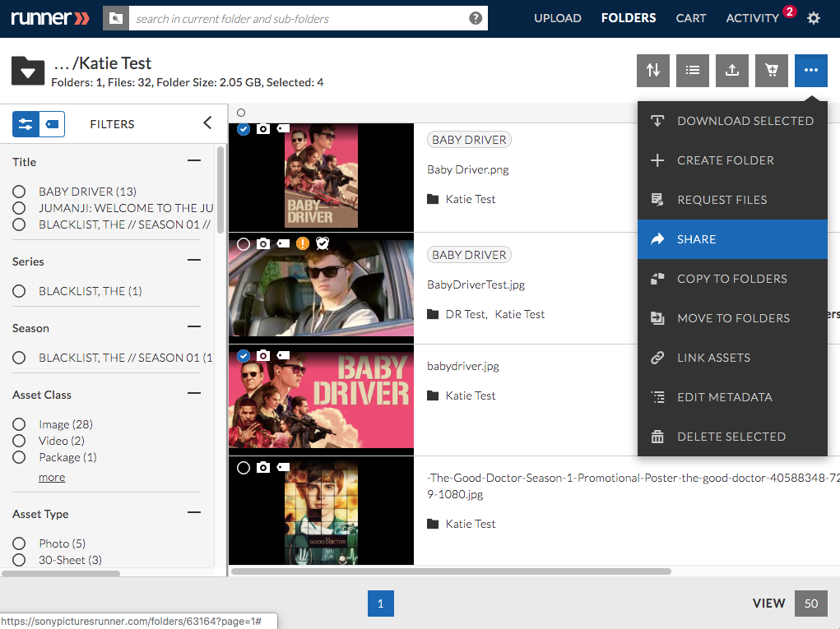The image size is (840, 629).
Task: Click approval badge icon on BabyDriverTest.jpg
Action: [x=323, y=243]
